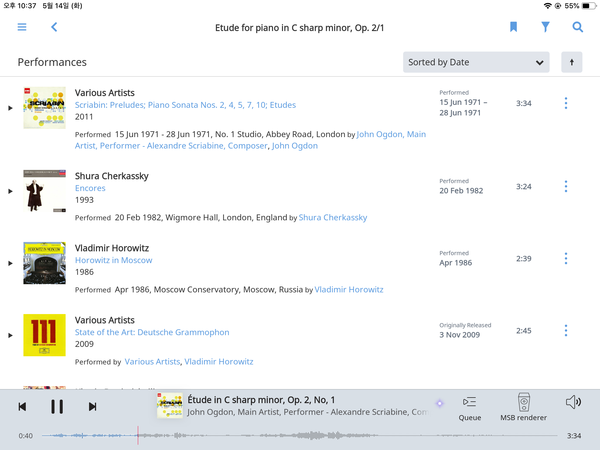
Task: Open more options for 3:24 performance
Action: pyautogui.click(x=566, y=186)
